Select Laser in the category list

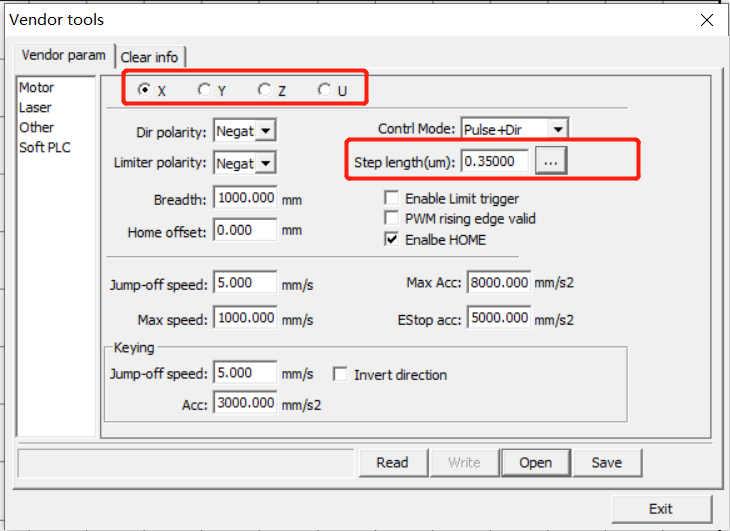[35, 108]
